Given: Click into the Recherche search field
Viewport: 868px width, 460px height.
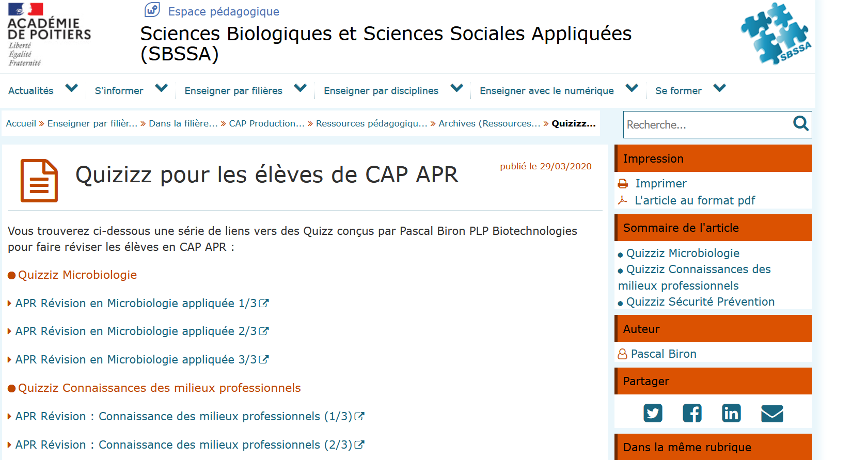Looking at the screenshot, I should click(x=706, y=125).
